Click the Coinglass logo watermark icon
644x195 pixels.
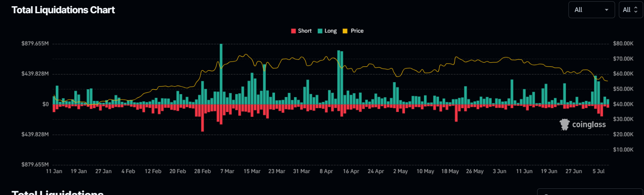pos(564,125)
